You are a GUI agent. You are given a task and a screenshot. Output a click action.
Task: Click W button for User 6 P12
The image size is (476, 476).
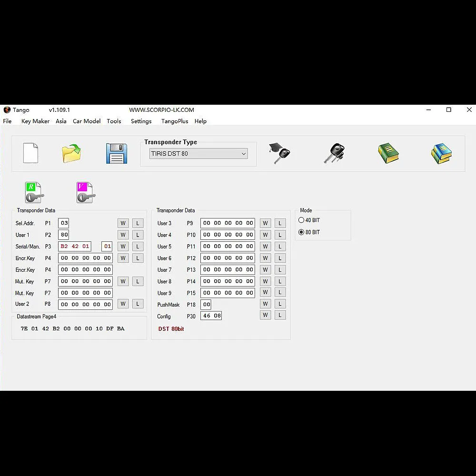pyautogui.click(x=265, y=258)
